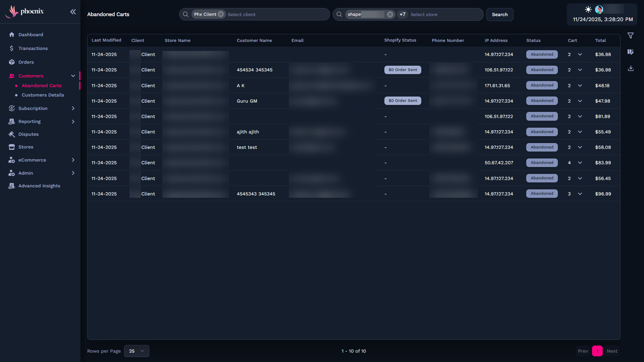Click the column chooser icon
Image resolution: width=644 pixels, height=362 pixels.
tap(631, 52)
